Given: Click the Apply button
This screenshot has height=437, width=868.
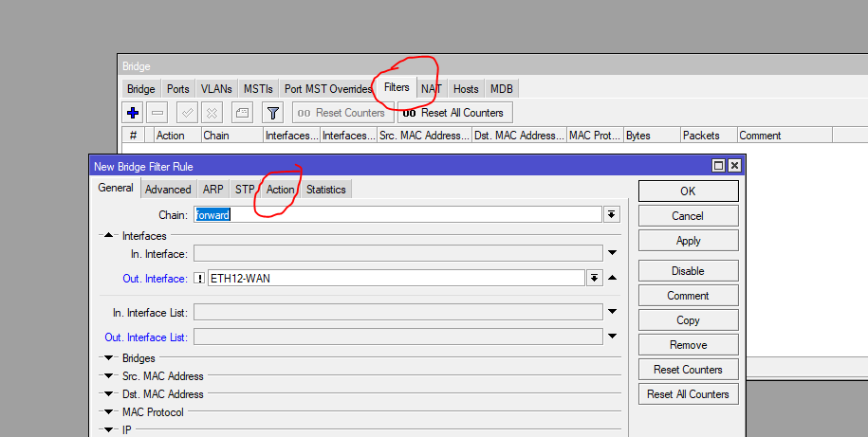Looking at the screenshot, I should click(688, 241).
